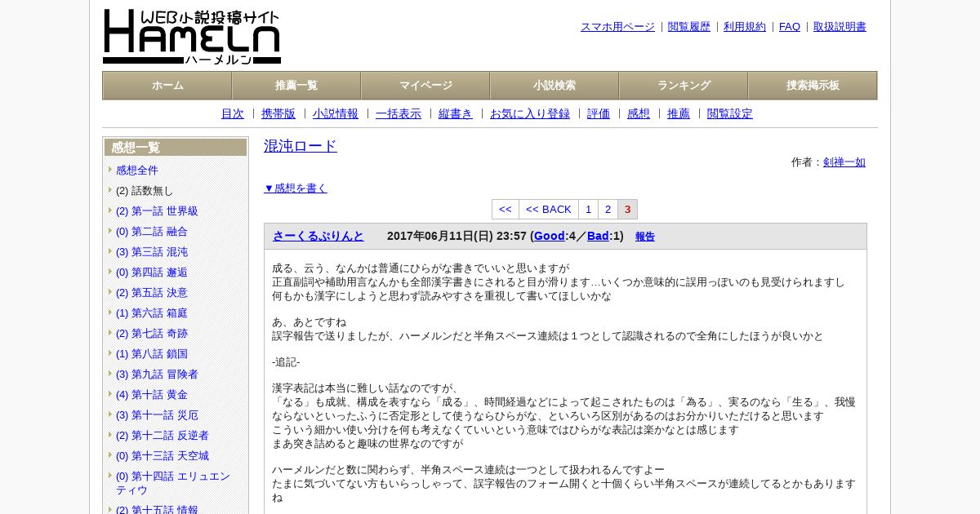Image resolution: width=980 pixels, height=514 pixels.
Task: Open the novel title 混沌ロード
Action: [301, 146]
